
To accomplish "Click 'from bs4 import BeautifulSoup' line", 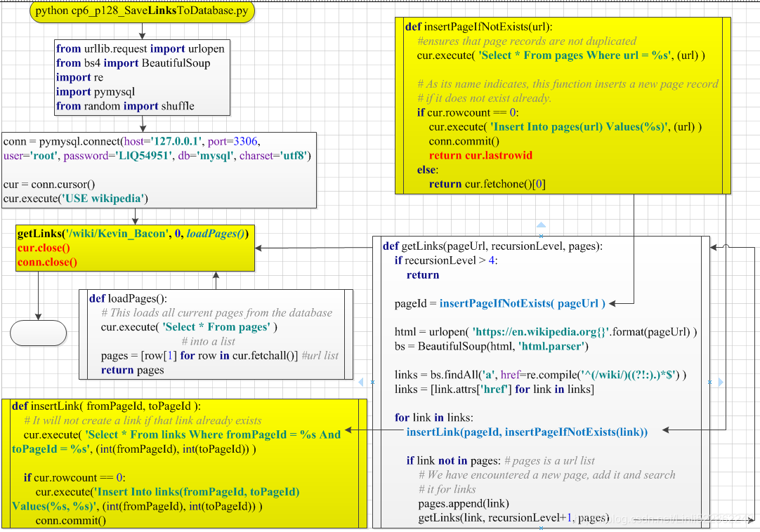I will [x=133, y=63].
